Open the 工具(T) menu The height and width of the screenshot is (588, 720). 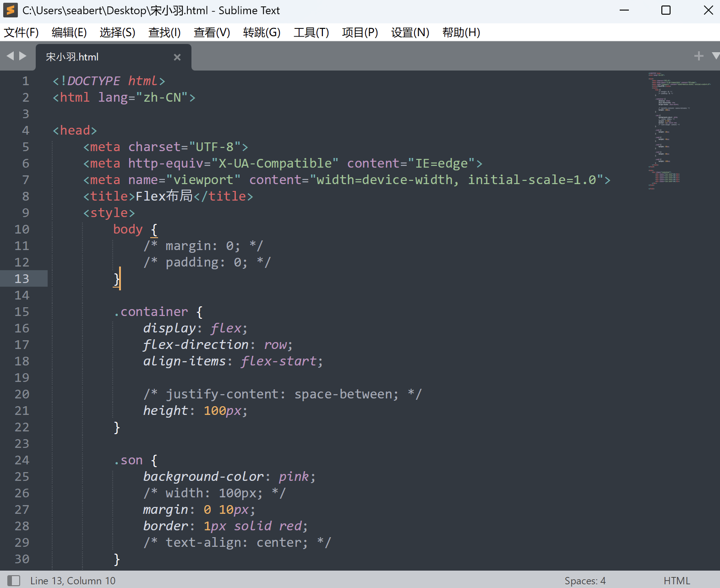tap(311, 33)
